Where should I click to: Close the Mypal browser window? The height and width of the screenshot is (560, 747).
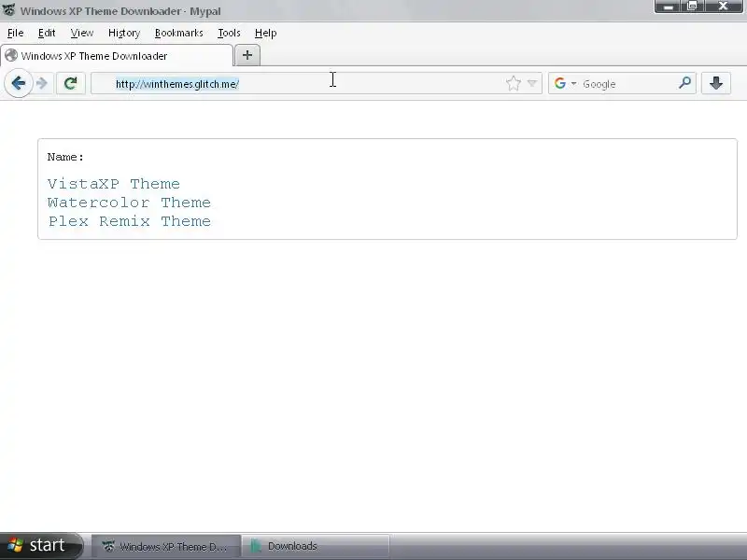pyautogui.click(x=723, y=7)
